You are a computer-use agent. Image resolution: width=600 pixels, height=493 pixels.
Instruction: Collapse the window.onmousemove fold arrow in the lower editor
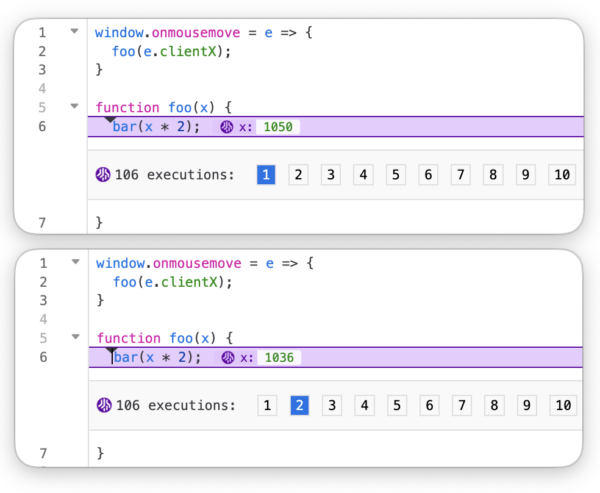(73, 263)
